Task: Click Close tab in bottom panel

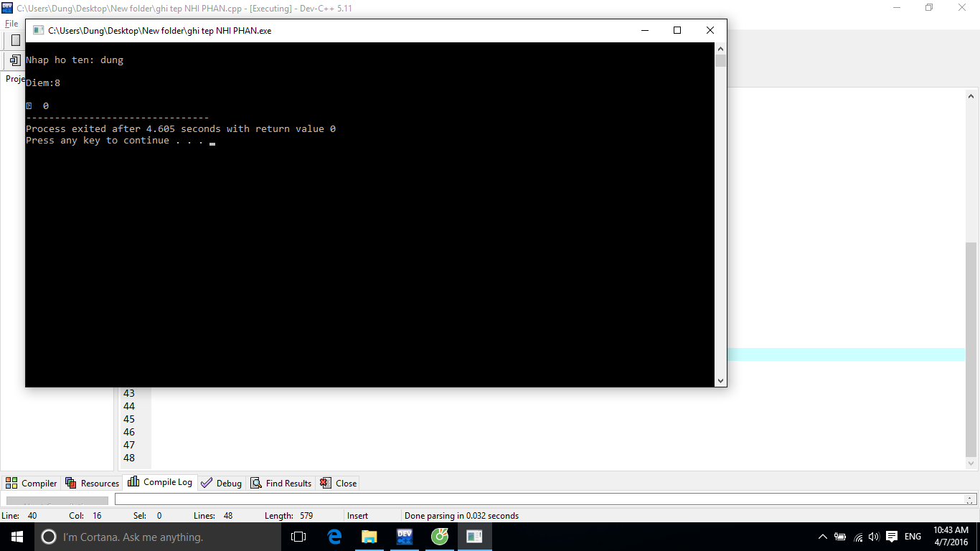Action: [339, 483]
